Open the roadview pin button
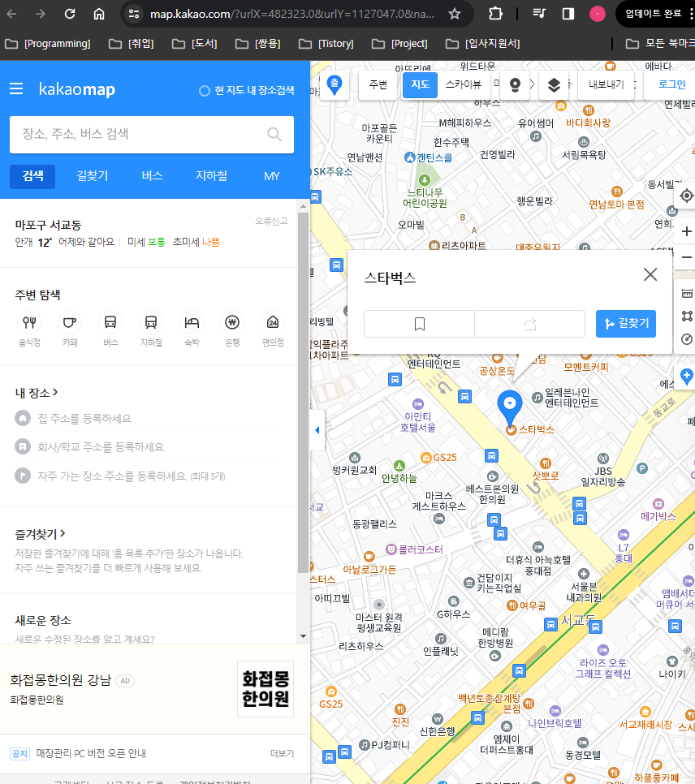The height and width of the screenshot is (784, 695). tap(515, 84)
